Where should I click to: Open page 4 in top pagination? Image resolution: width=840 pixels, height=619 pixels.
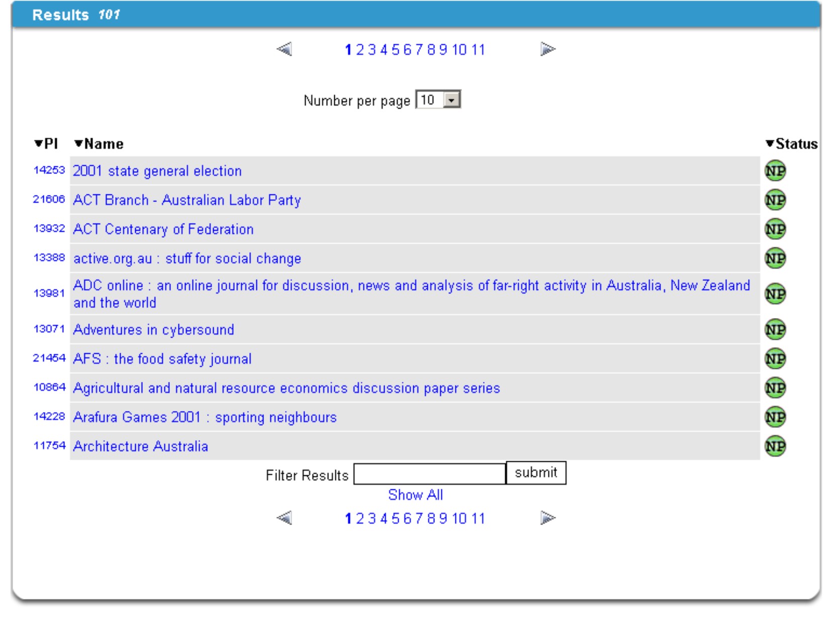click(384, 50)
